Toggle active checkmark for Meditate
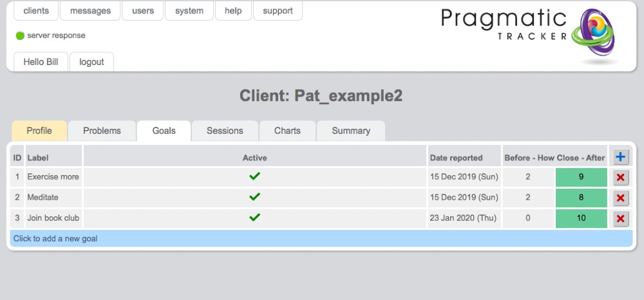The width and height of the screenshot is (644, 300). pos(254,197)
